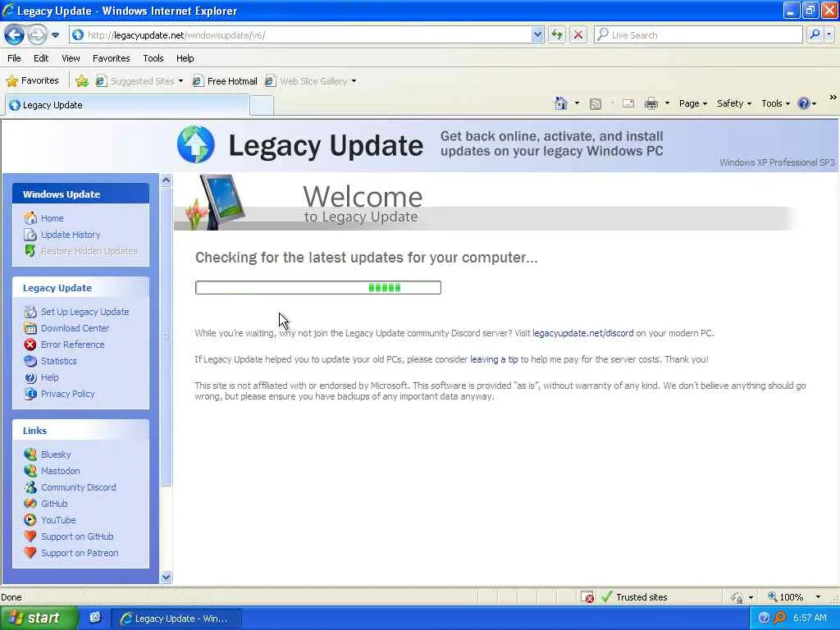Viewport: 840px width, 630px height.
Task: Expand the address bar URL history dropdown
Action: pyautogui.click(x=537, y=34)
